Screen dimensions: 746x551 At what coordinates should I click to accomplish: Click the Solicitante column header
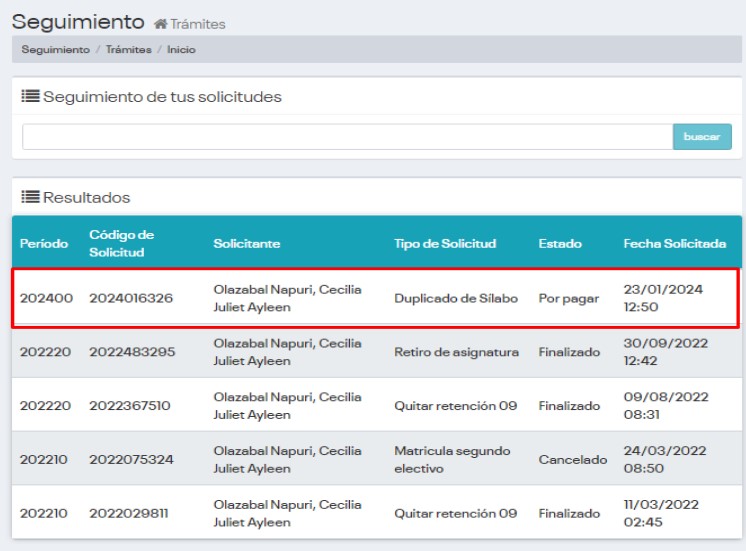click(246, 243)
